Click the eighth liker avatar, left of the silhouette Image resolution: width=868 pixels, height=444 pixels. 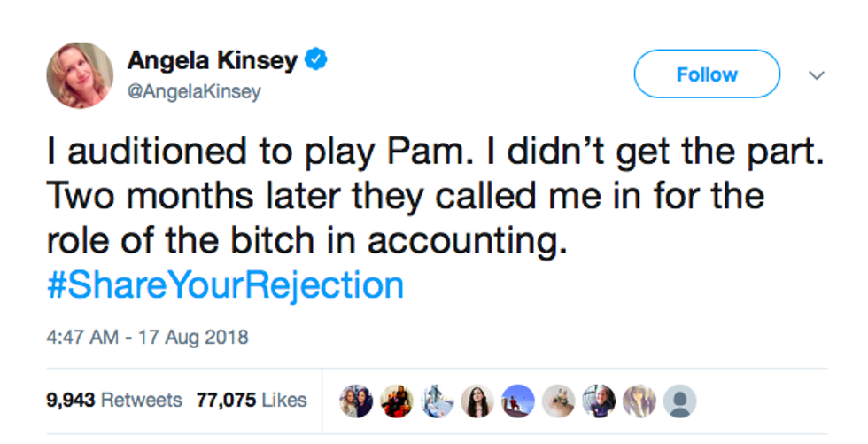coord(639,401)
